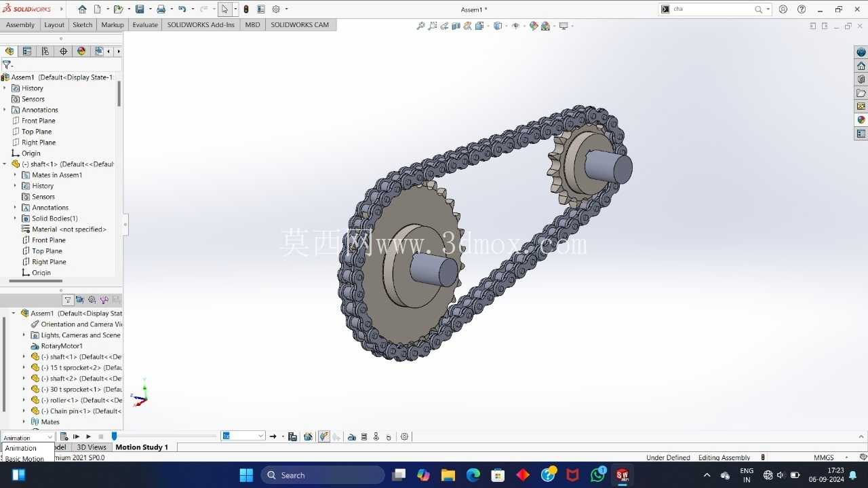Expand Annotations under Assem1

(x=5, y=110)
